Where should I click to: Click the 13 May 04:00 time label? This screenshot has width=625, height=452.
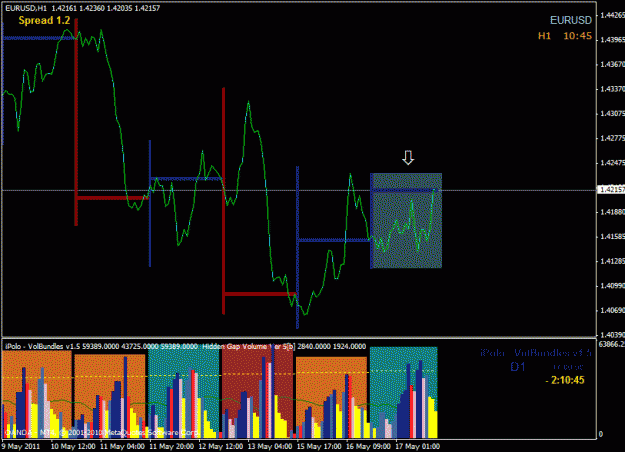270,446
